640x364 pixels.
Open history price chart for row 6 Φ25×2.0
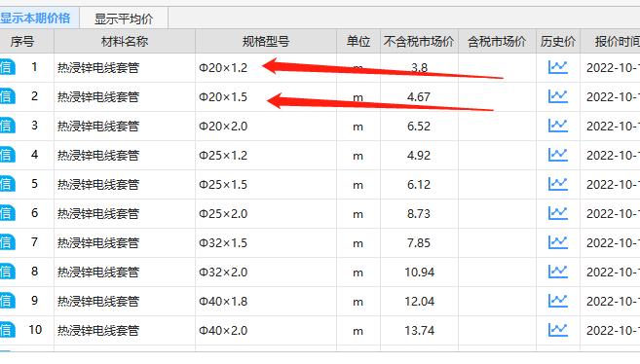[x=557, y=213]
